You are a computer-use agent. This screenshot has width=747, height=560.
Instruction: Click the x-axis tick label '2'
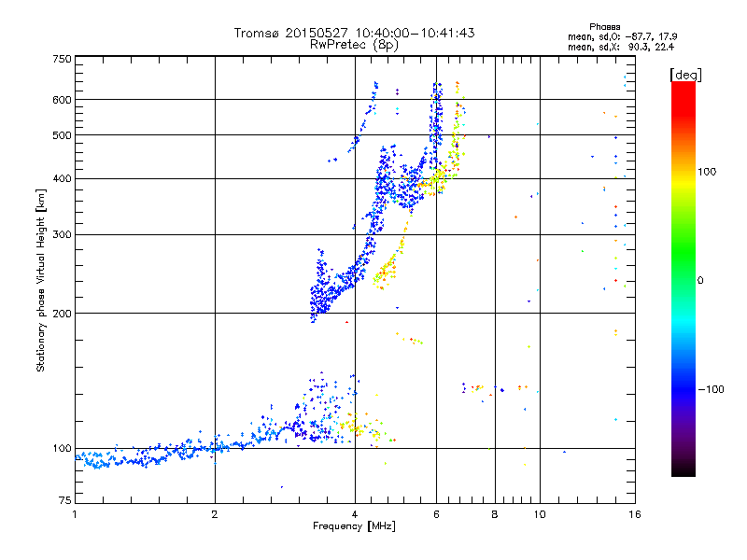click(215, 514)
